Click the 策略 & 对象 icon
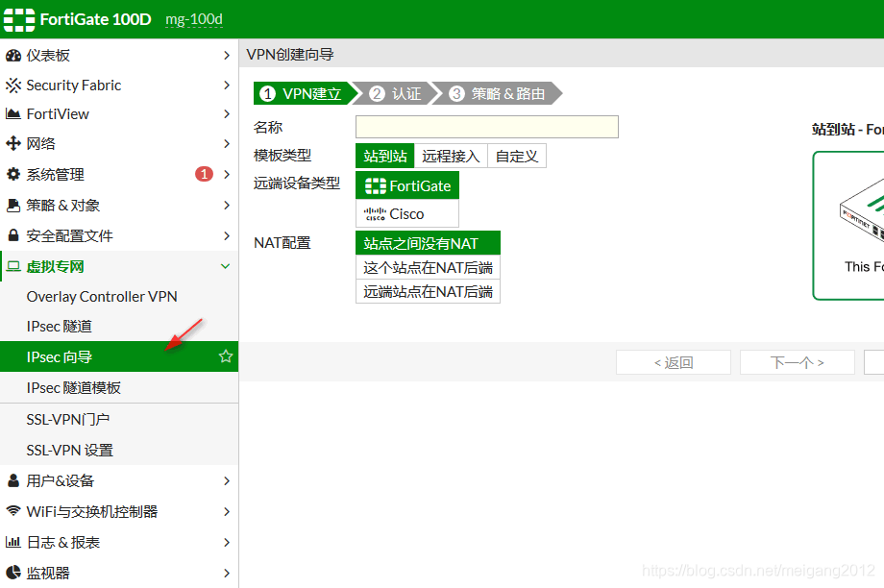Viewport: 884px width, 588px height. (12, 206)
